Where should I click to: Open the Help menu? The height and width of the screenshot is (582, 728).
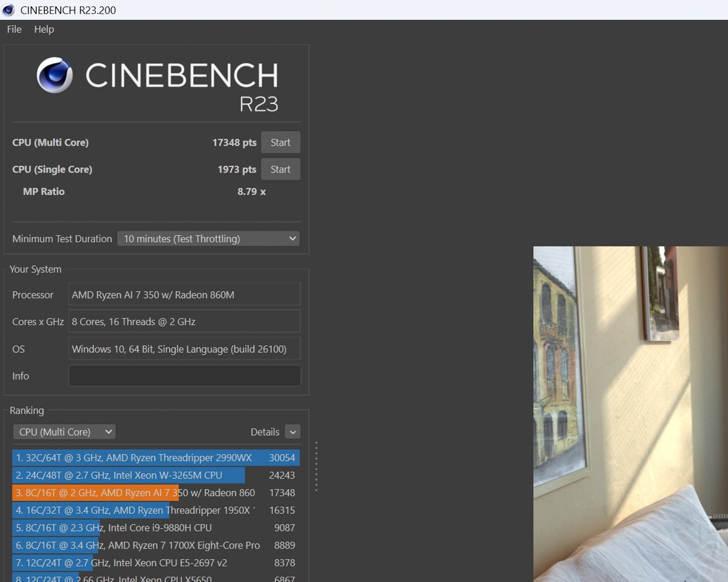pyautogui.click(x=44, y=29)
